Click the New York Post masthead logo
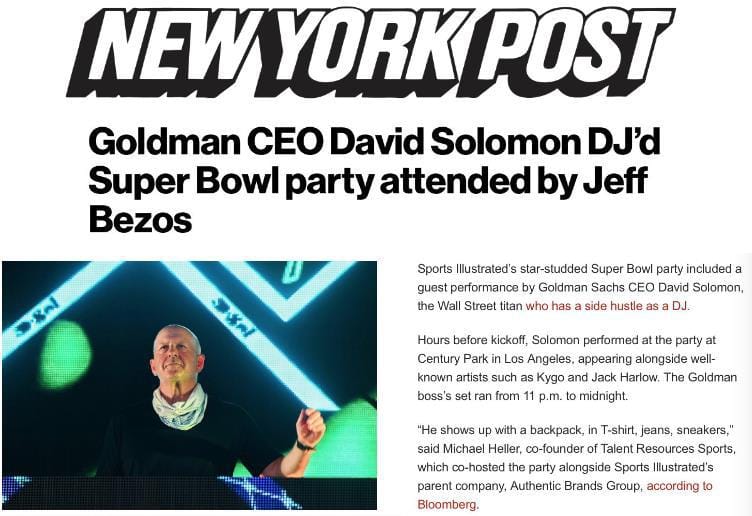752x516 pixels. [370, 52]
